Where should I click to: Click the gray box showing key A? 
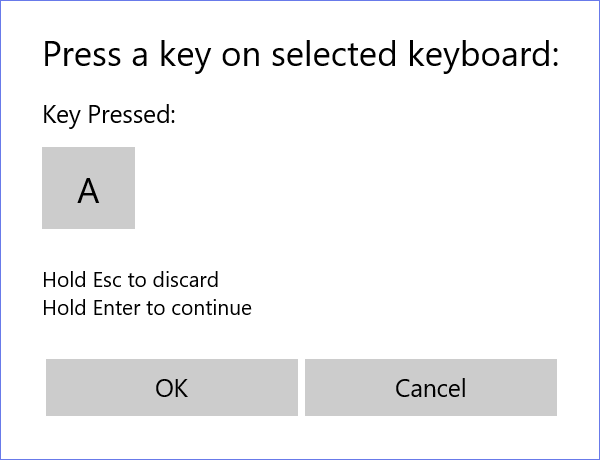88,188
